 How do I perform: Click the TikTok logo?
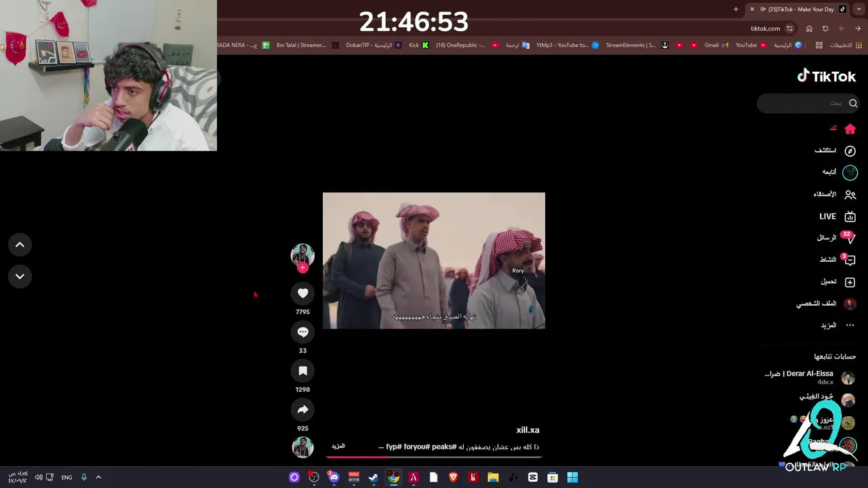click(x=826, y=76)
